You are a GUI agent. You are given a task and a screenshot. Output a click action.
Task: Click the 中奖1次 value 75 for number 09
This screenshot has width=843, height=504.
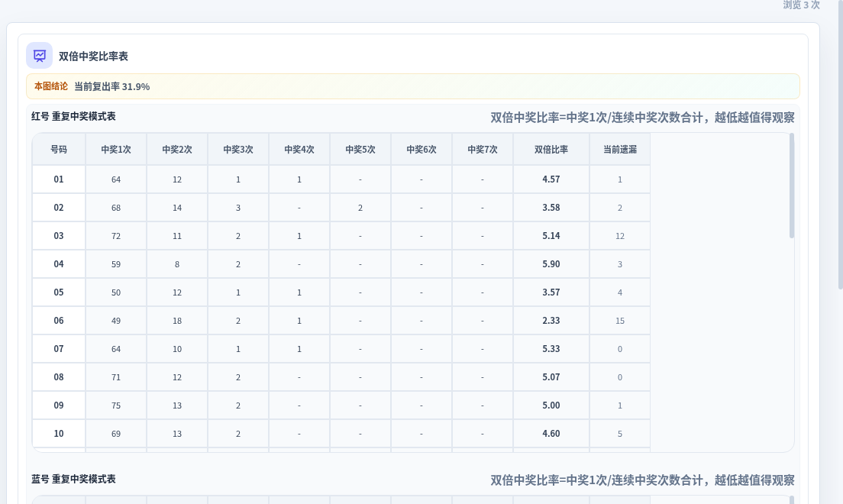(x=116, y=405)
